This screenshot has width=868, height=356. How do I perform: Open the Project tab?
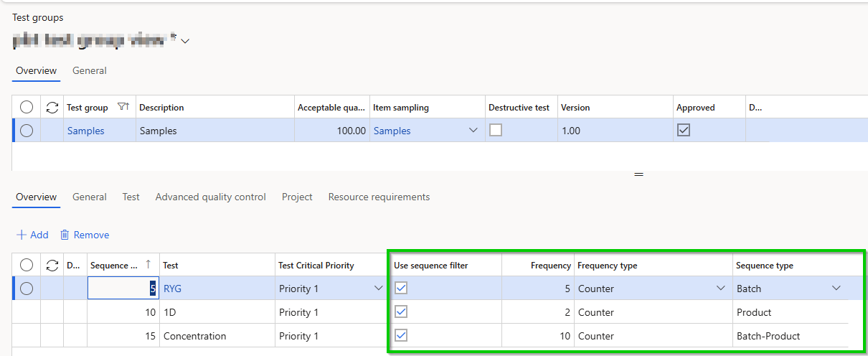(297, 197)
